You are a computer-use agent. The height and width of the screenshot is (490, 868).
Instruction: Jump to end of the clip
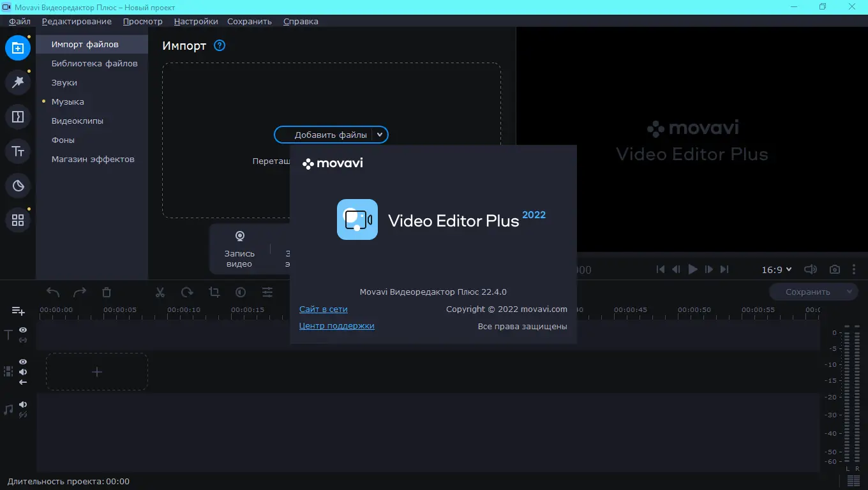pyautogui.click(x=724, y=269)
